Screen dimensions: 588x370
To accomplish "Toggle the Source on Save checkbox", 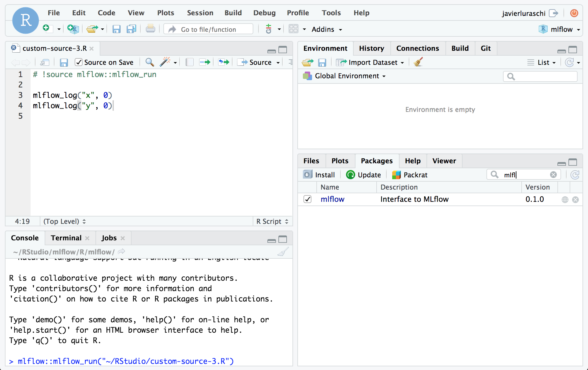I will pyautogui.click(x=79, y=62).
